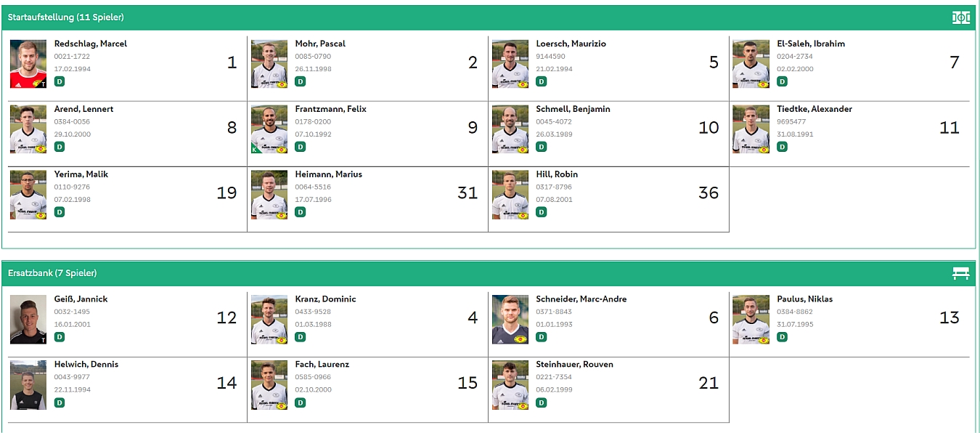Click the D badge under Hill, Robin
The width and height of the screenshot is (980, 433).
click(x=541, y=212)
